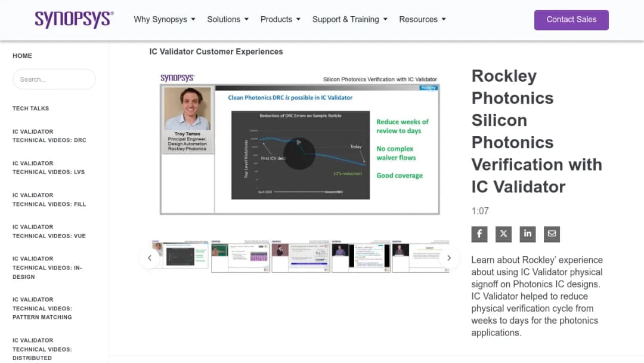Open IC Validator Technical Videos: In-Design
The image size is (644, 363).
(47, 267)
